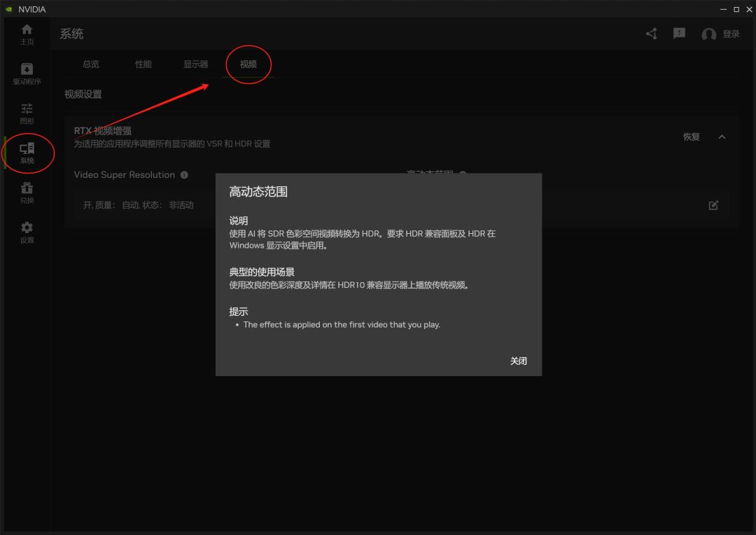The height and width of the screenshot is (535, 756).
Task: Open the 兑换 redeem gift icon
Action: tap(27, 193)
